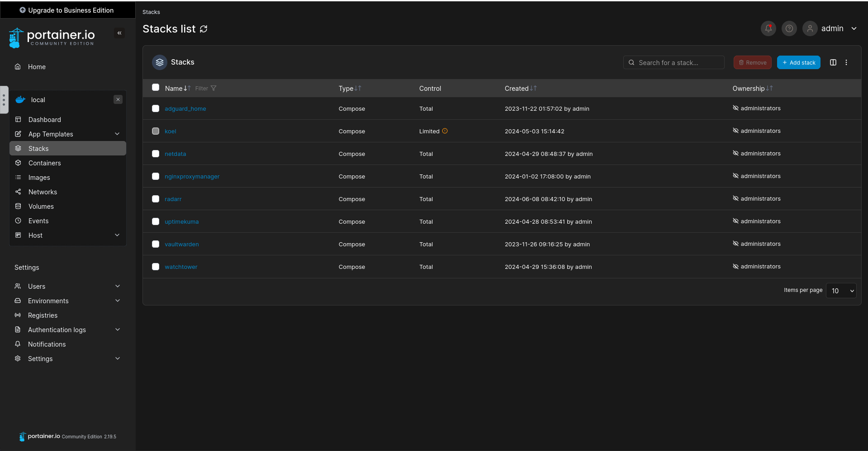
Task: Check the watchtower stack checkbox
Action: (x=156, y=267)
